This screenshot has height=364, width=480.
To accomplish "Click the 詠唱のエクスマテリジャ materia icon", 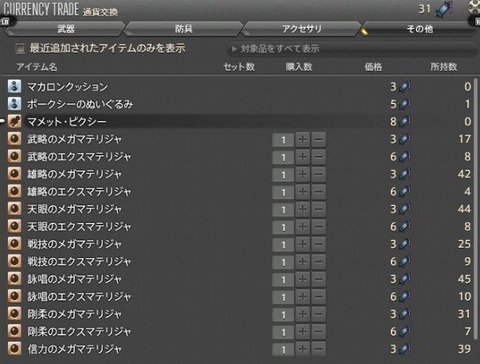I will (14, 296).
